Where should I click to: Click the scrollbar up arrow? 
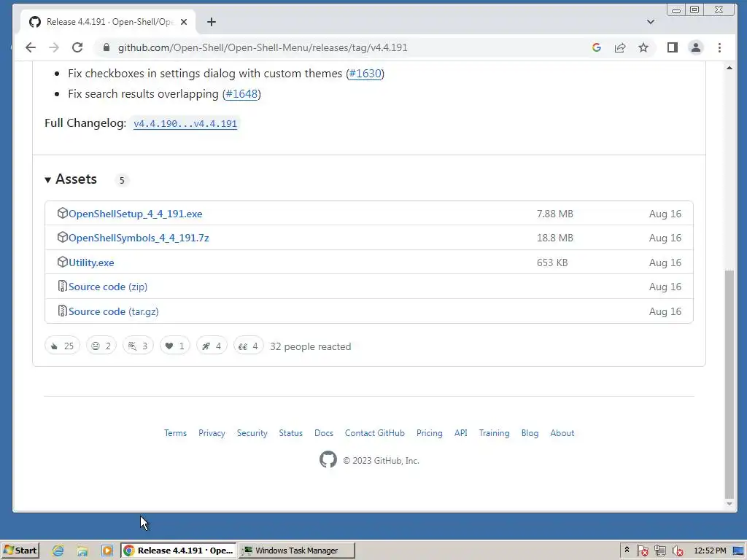coord(729,68)
